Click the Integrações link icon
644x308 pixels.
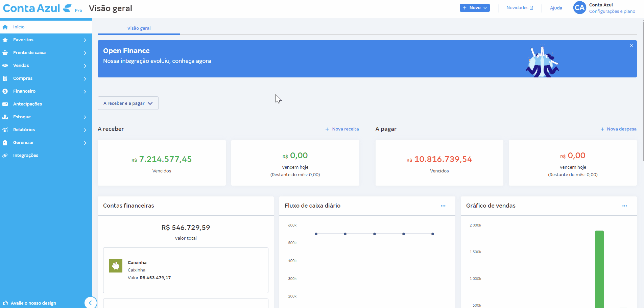[x=5, y=156]
